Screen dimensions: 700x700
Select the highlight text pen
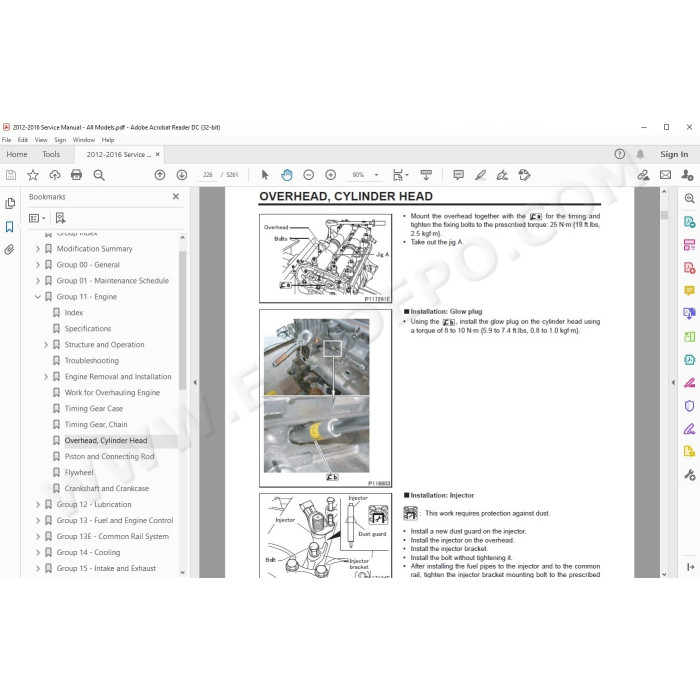click(x=480, y=175)
